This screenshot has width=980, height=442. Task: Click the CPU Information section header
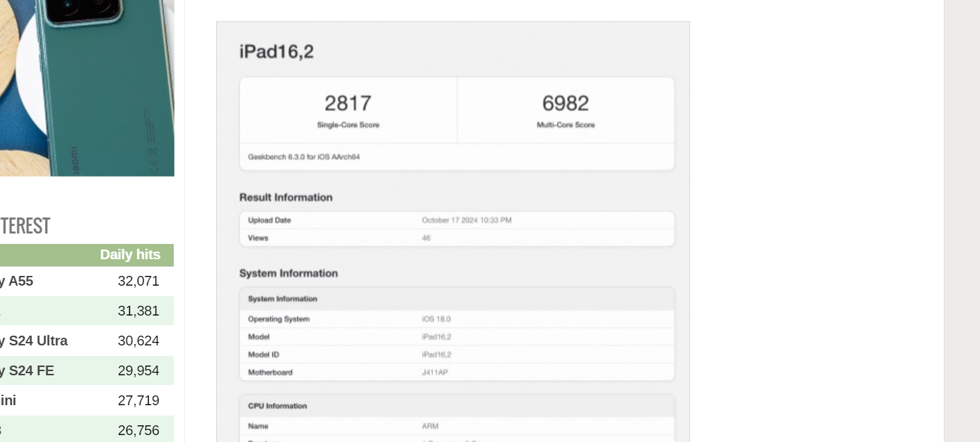(277, 406)
